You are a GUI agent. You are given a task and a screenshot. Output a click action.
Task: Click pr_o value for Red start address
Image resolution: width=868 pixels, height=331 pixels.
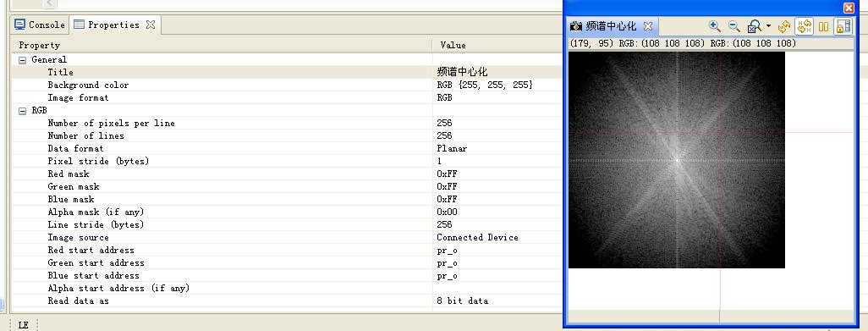click(x=447, y=251)
